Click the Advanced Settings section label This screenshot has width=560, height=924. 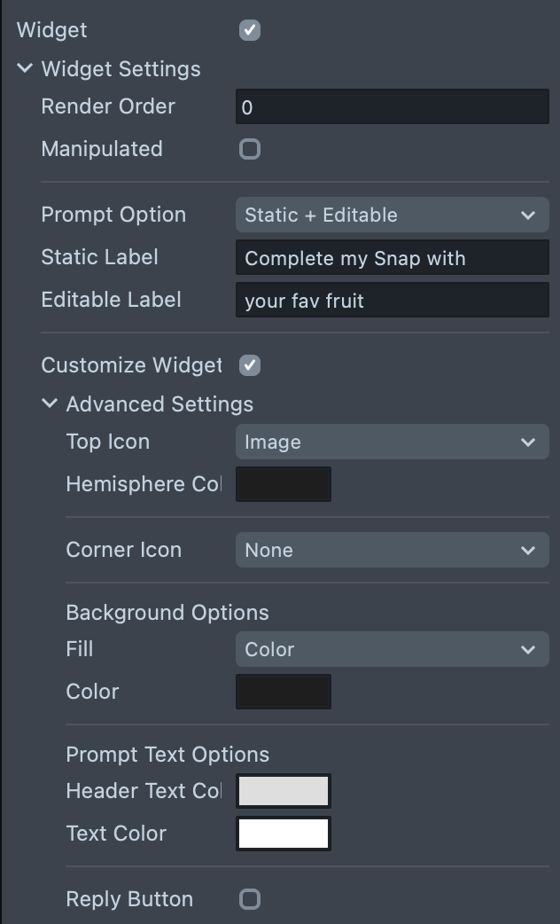(159, 404)
